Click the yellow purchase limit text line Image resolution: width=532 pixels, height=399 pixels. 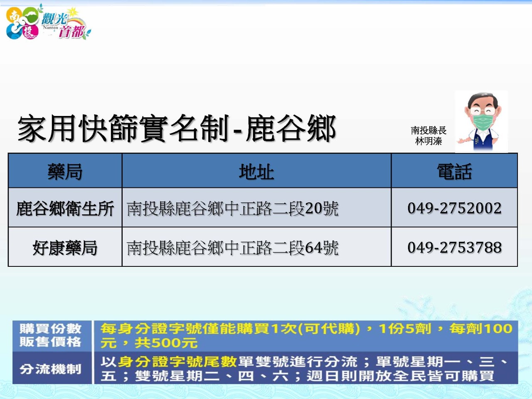point(306,329)
